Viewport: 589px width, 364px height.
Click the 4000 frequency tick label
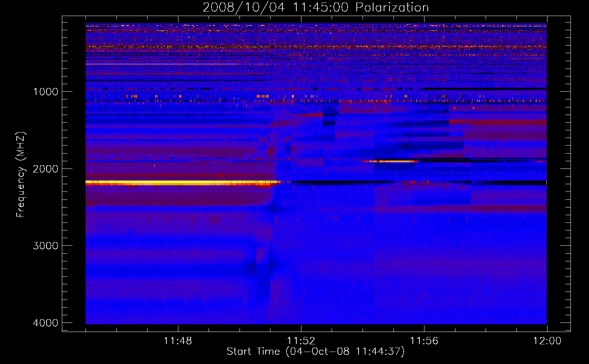tap(46, 323)
